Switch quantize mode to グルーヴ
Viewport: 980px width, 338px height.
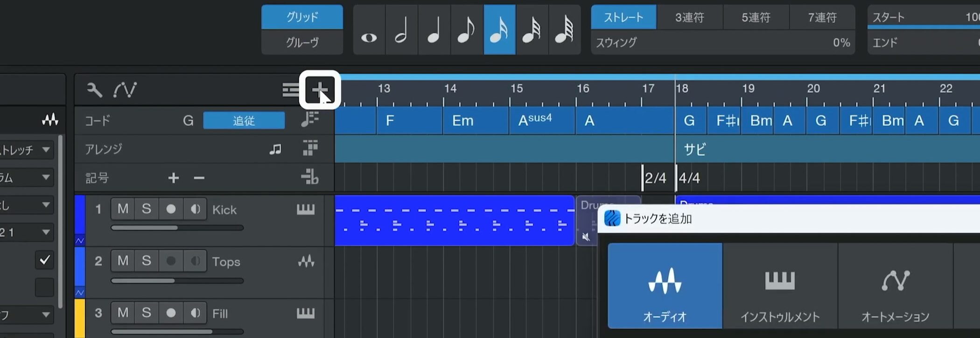(x=302, y=42)
